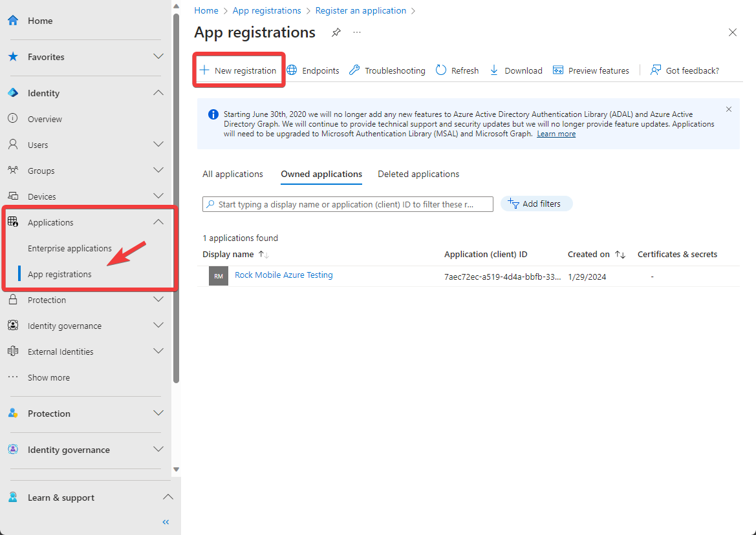
Task: Pin the App registrations page
Action: [336, 32]
